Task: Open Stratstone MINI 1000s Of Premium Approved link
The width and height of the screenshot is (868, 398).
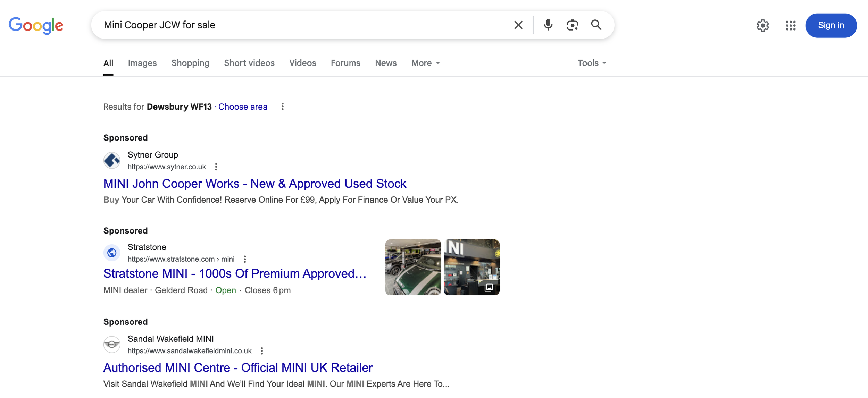Action: (235, 274)
